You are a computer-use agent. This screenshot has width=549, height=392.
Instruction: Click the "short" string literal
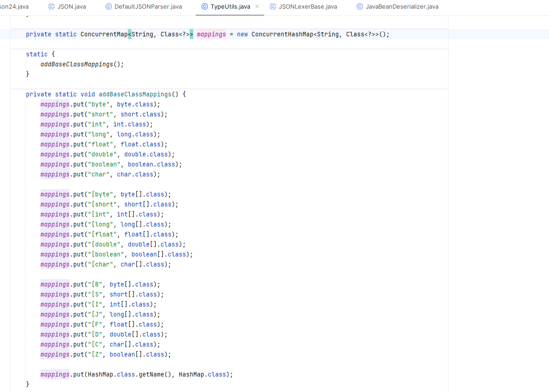101,114
